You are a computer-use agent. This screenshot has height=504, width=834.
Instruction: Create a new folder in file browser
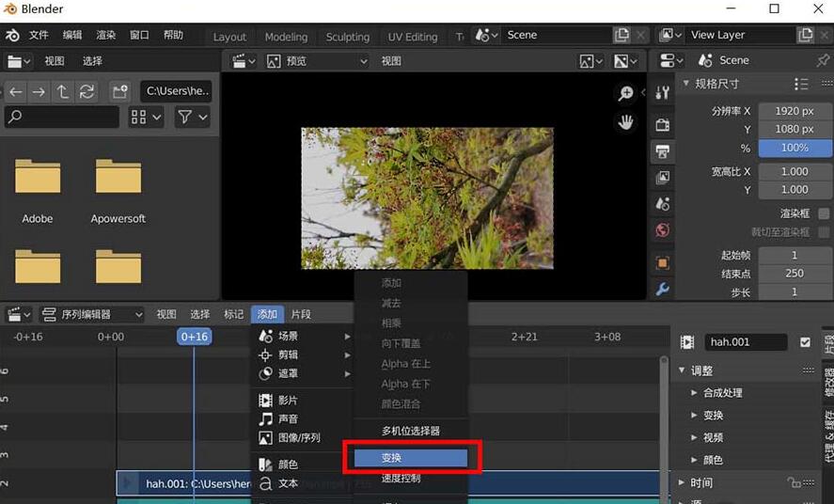[119, 91]
